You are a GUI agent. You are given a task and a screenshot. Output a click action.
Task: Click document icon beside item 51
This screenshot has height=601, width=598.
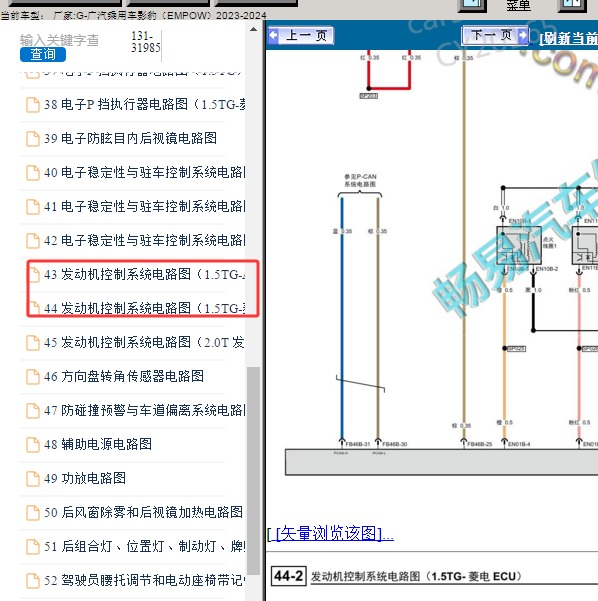pos(33,547)
